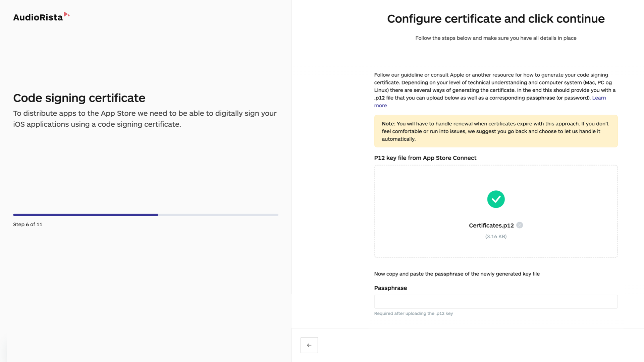
Task: Remove the uploaded Certificates.p12 file
Action: (x=520, y=225)
